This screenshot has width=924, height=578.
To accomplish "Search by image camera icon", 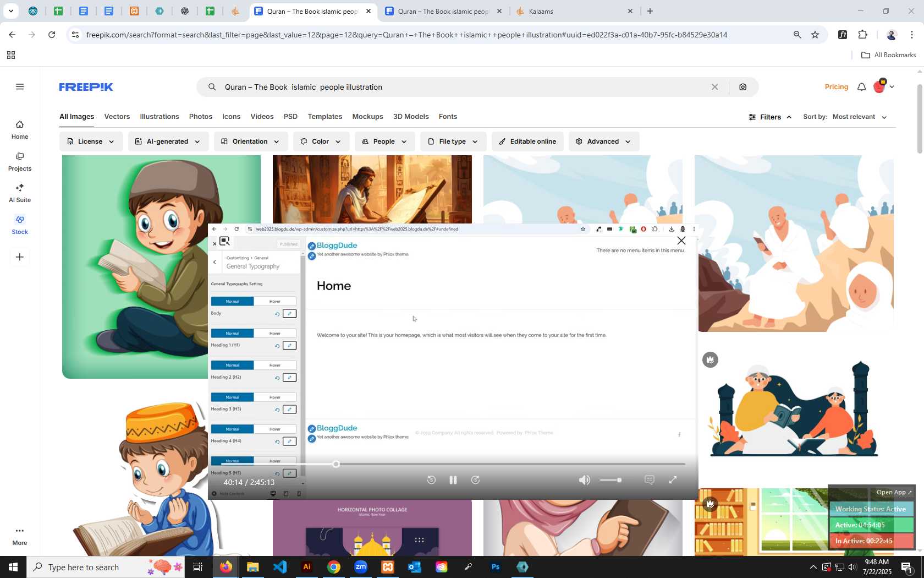I will (743, 87).
